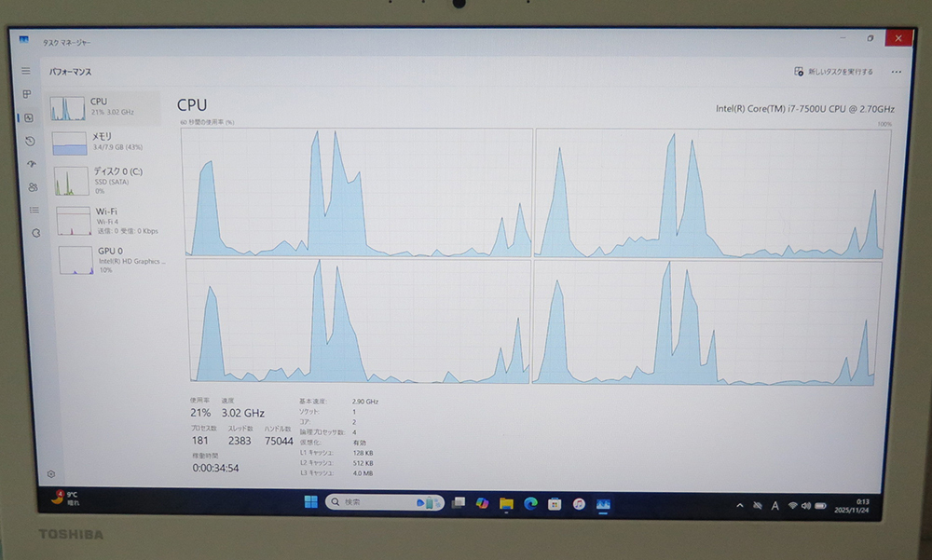Click the bottom-right logical processor graph
The image size is (932, 560).
click(x=706, y=322)
